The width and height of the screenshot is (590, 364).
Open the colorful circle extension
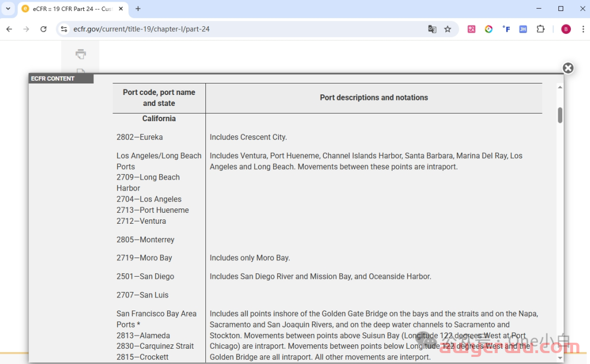tap(488, 29)
